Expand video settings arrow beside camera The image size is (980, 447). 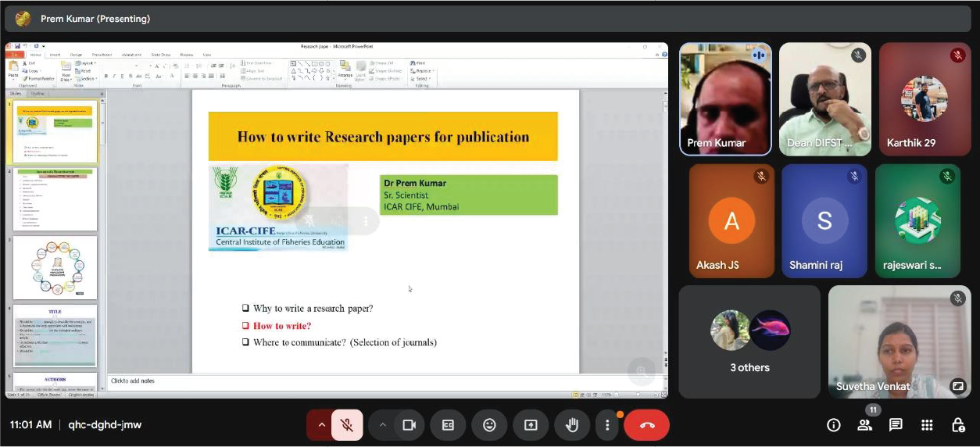[x=382, y=425]
